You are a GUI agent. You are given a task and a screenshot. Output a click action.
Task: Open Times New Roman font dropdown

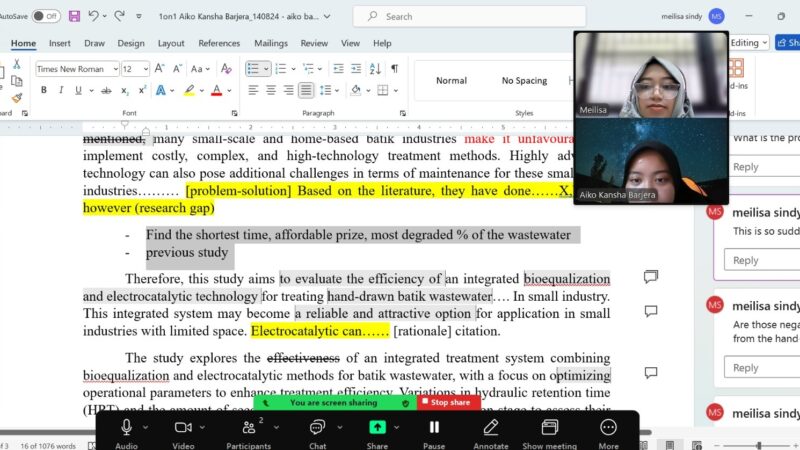coord(113,69)
